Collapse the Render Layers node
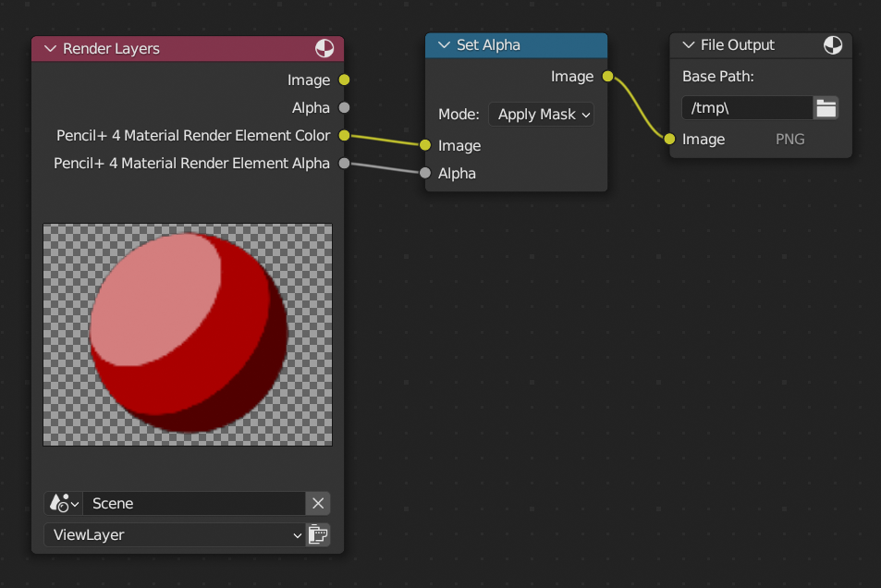 click(51, 49)
